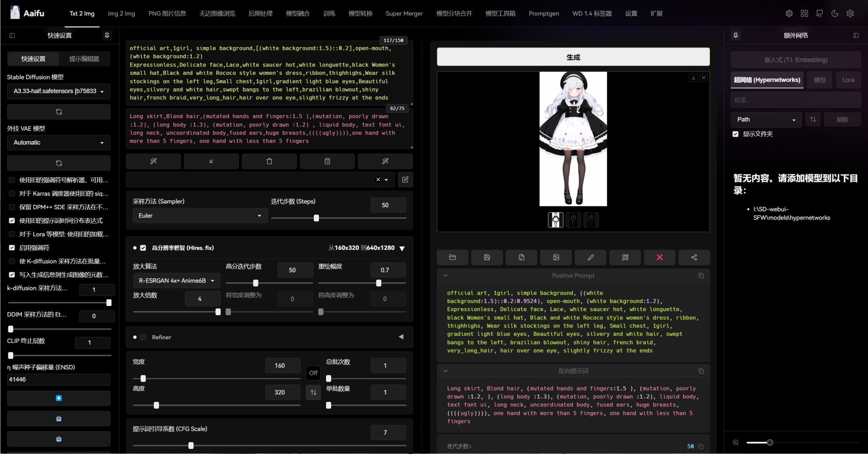Toggle old sigma for Karras scheduler checkbox
The height and width of the screenshot is (454, 868).
point(12,193)
